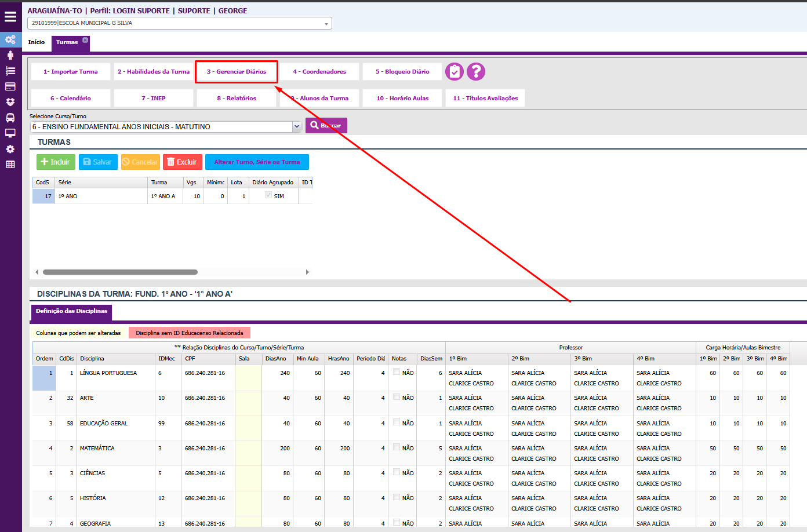Viewport: 807px width, 532px height.
Task: Switch to the Início tab
Action: coord(37,42)
